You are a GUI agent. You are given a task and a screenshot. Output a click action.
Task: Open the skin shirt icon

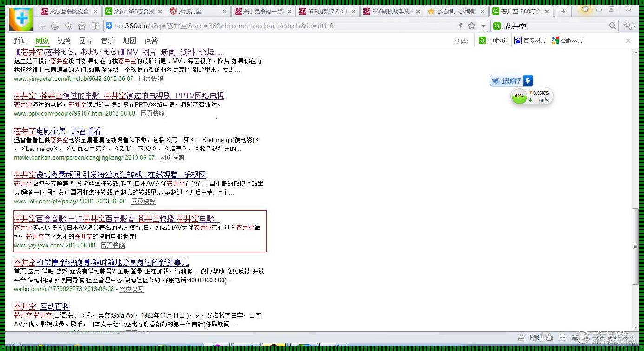click(x=585, y=8)
